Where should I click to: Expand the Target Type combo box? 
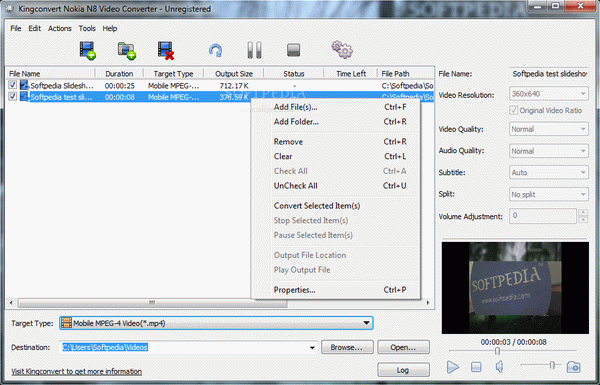pyautogui.click(x=366, y=323)
